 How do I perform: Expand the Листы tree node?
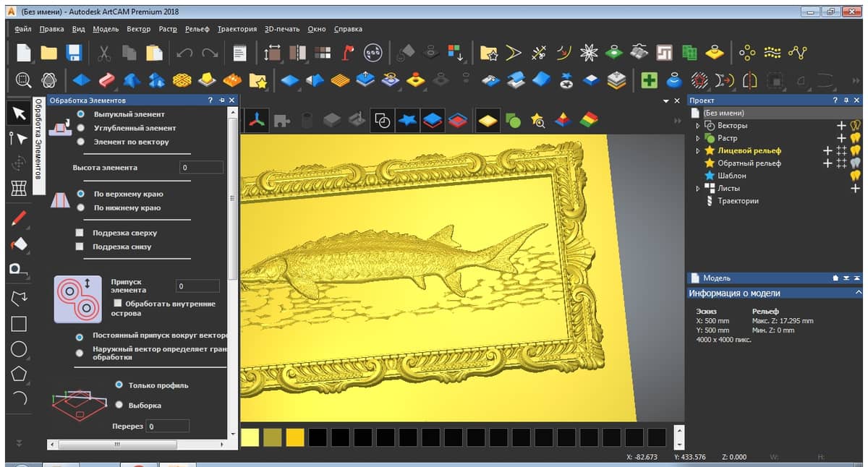point(698,189)
